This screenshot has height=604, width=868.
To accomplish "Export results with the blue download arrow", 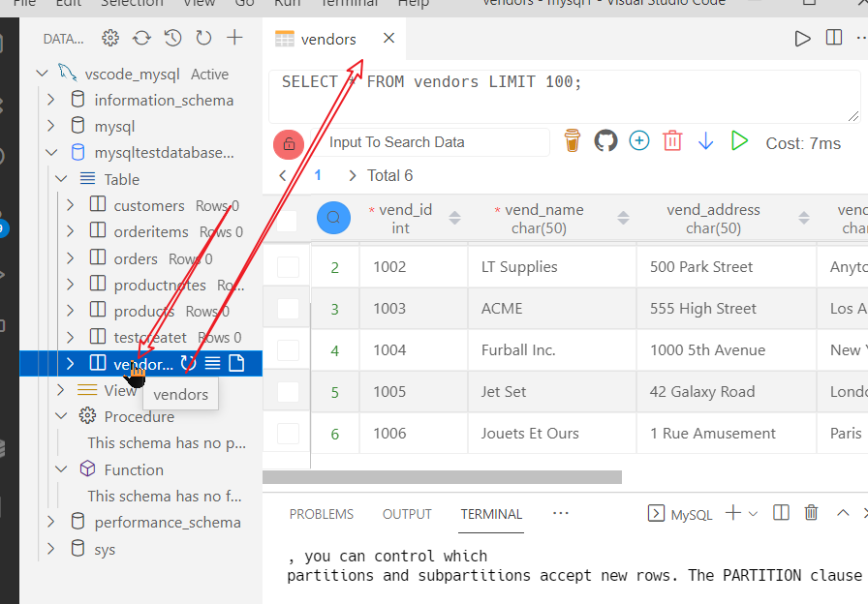I will 705,140.
